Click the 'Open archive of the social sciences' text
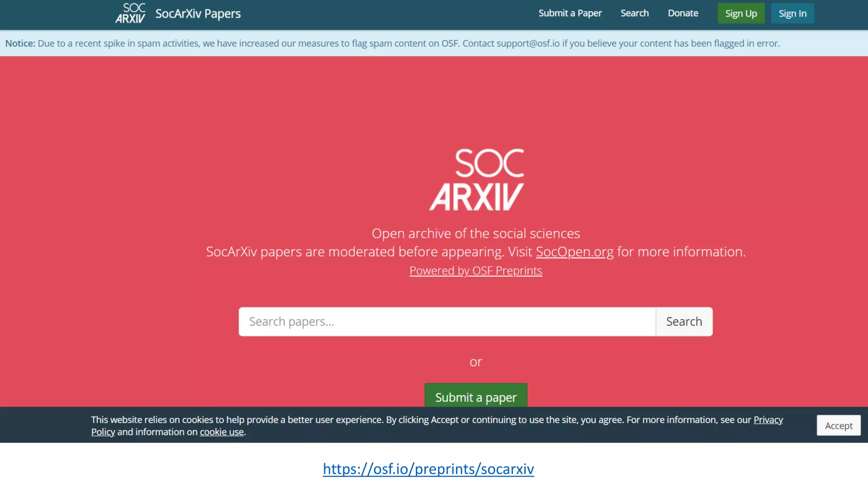 476,233
